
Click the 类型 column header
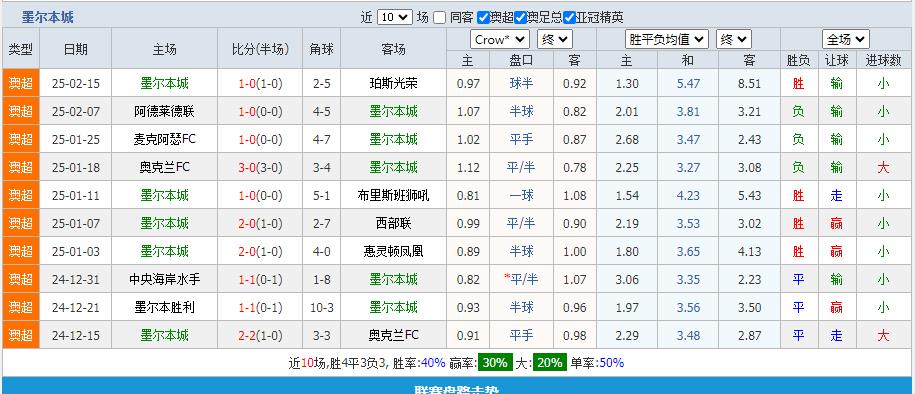click(20, 50)
